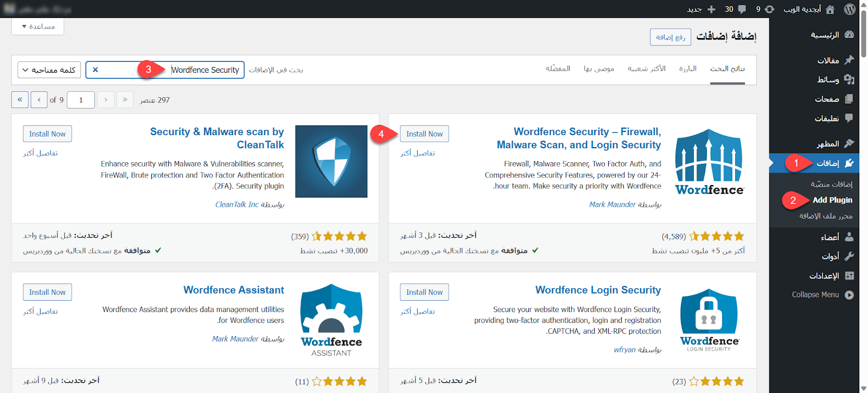Open the keyword search type dropdown
868x393 pixels.
49,70
